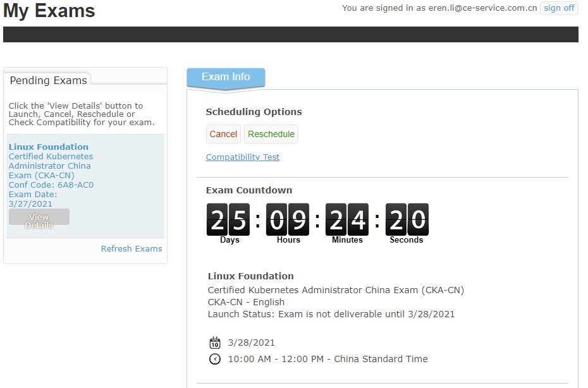Click the Seconds countdown digits

407,220
